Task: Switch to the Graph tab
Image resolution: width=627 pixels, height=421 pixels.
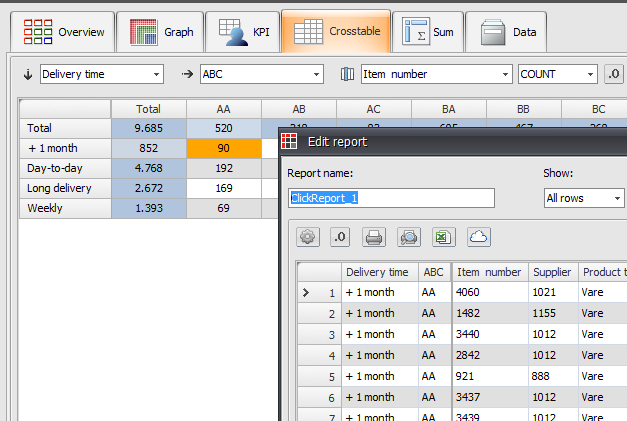Action: point(160,32)
